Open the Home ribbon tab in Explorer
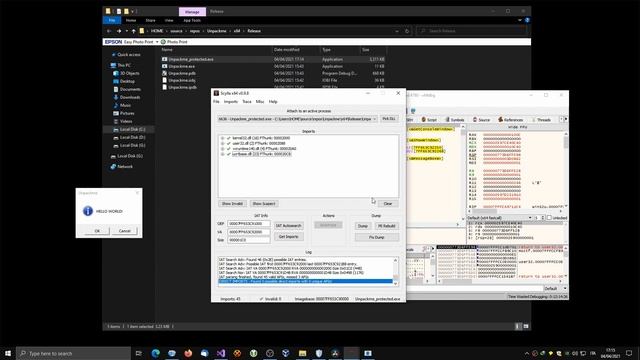 [131, 20]
